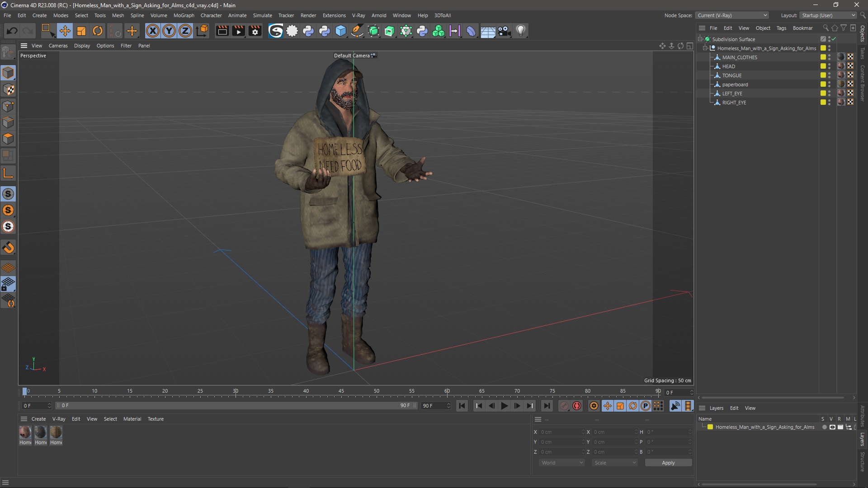Go to end of animation
This screenshot has height=488, width=868.
(x=547, y=406)
